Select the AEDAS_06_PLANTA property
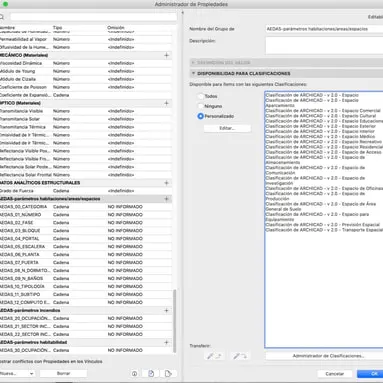The height and width of the screenshot is (383, 383). [86, 255]
